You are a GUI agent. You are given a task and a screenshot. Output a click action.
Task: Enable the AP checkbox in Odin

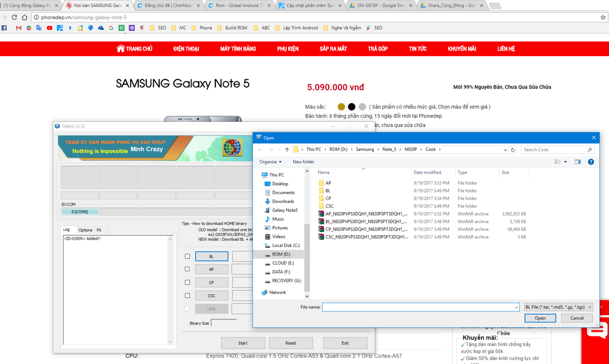[187, 269]
